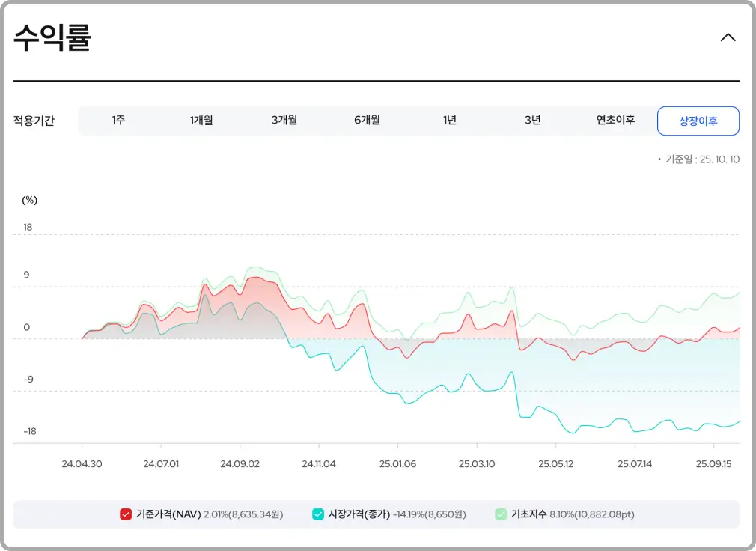Click the 수익률 section heading

[x=52, y=38]
